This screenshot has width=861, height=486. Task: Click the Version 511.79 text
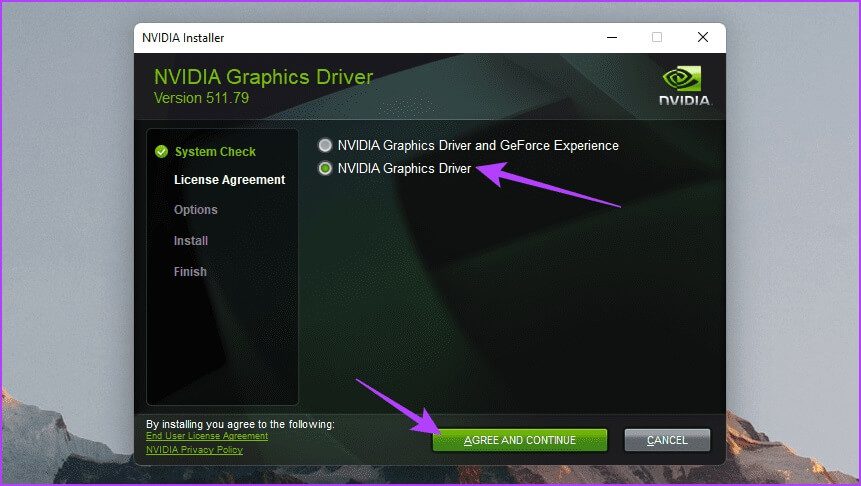[x=202, y=98]
